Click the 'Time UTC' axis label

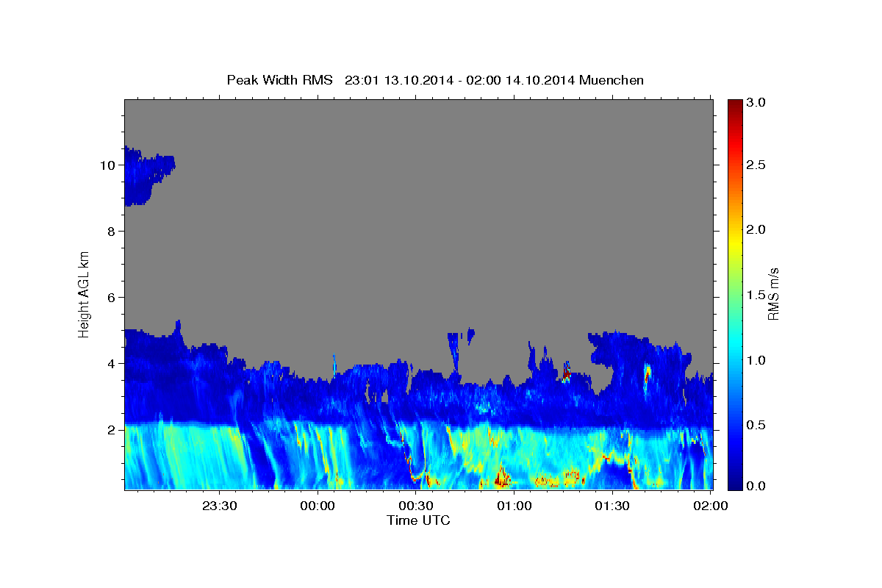pos(418,520)
